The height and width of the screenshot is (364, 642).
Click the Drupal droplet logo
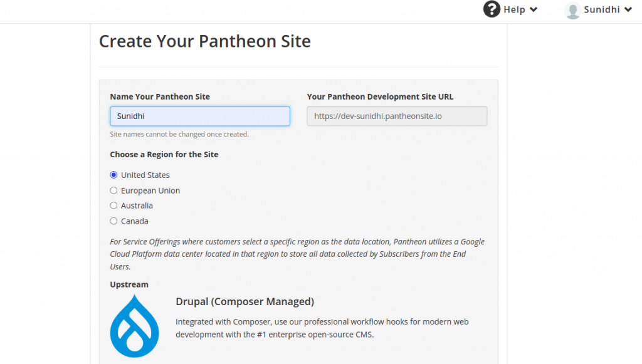[135, 325]
